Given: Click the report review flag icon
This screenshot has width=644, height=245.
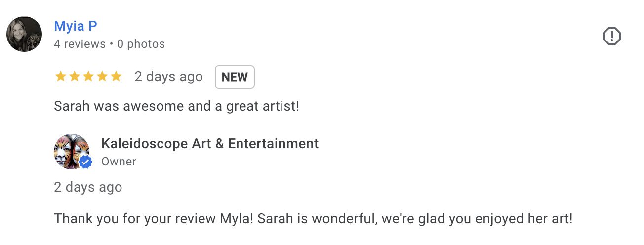Looking at the screenshot, I should (612, 36).
